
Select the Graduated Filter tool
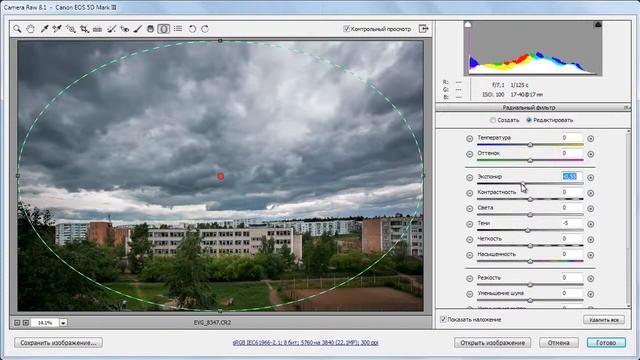click(x=150, y=29)
